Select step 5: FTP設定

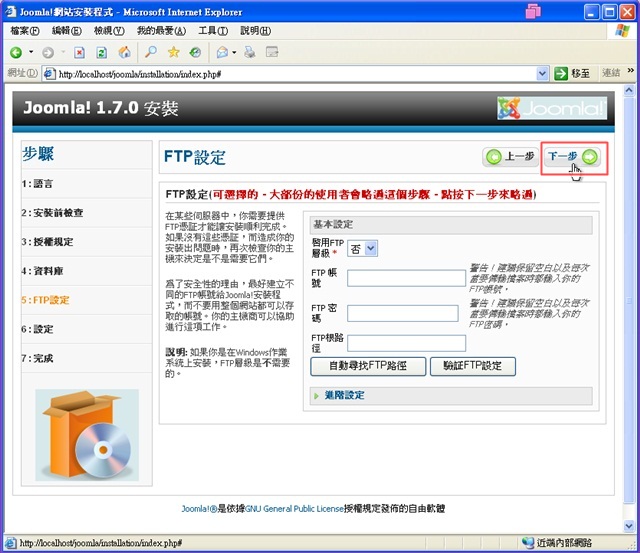click(x=45, y=300)
